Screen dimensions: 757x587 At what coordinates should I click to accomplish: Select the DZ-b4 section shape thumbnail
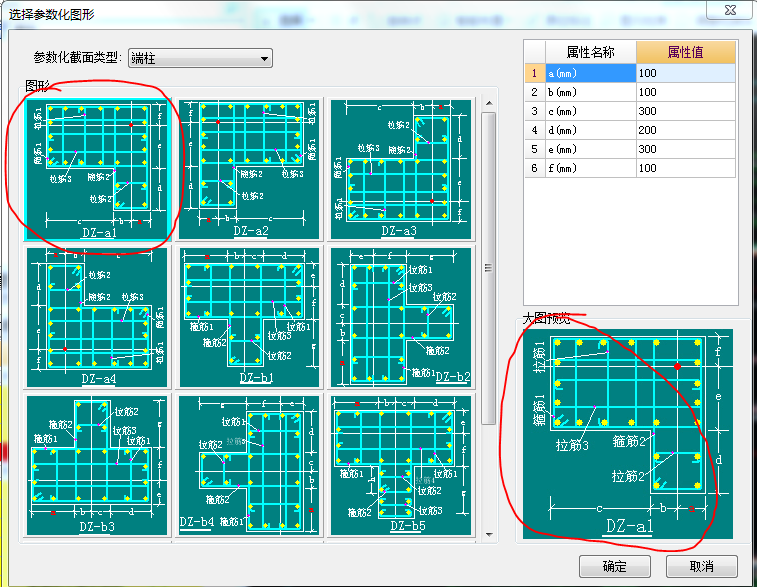pos(250,465)
